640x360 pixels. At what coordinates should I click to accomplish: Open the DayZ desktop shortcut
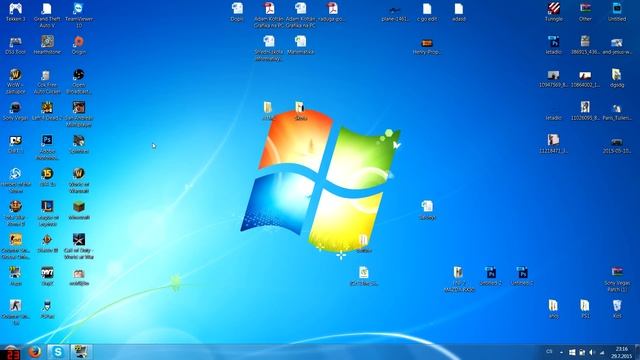[47, 276]
